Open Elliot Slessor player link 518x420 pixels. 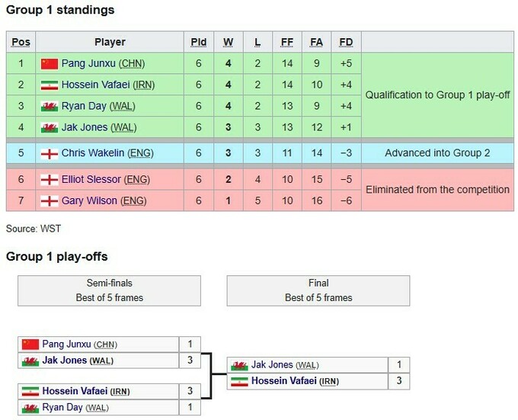click(x=91, y=180)
